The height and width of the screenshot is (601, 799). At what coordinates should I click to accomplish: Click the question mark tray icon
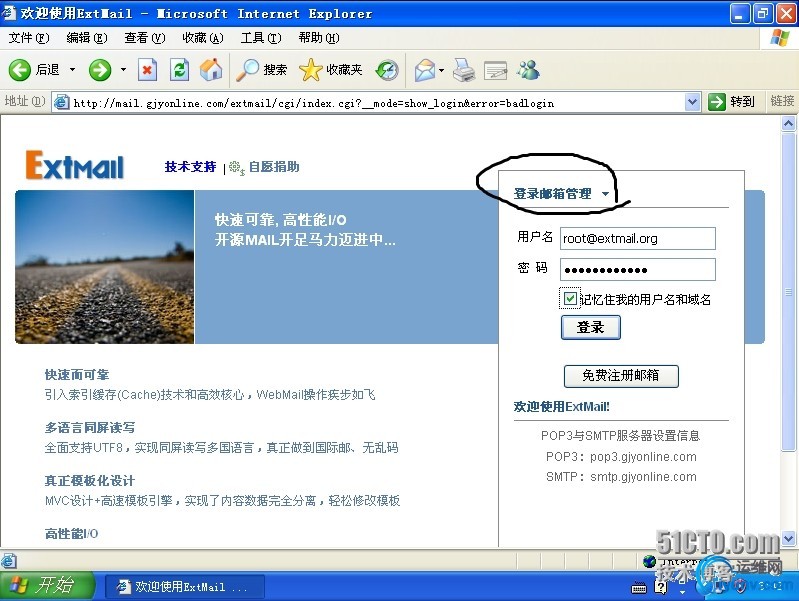click(660, 587)
